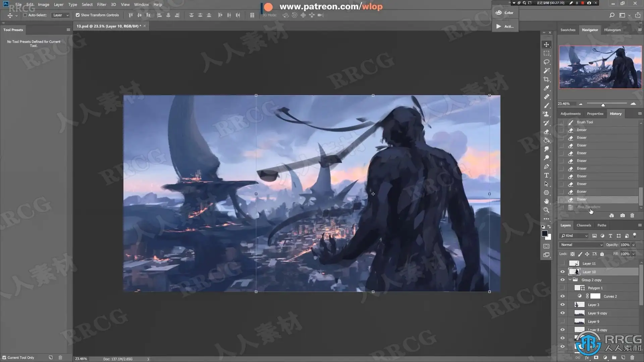Switch to the Channels tab
644x362 pixels.
[584, 225]
